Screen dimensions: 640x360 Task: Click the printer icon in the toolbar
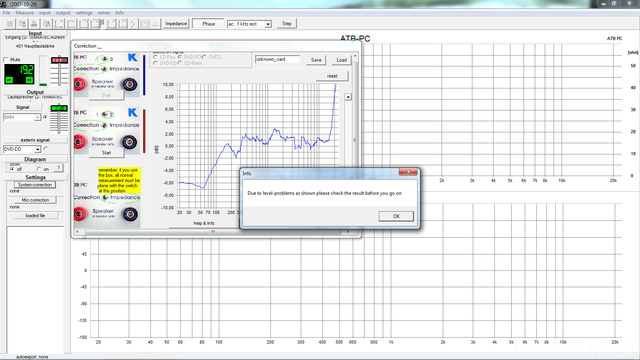pyautogui.click(x=34, y=24)
